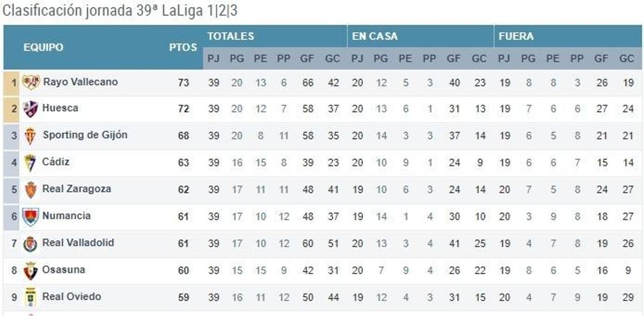Open the Real Oviedo team link
The width and height of the screenshot is (644, 316).
tap(71, 296)
